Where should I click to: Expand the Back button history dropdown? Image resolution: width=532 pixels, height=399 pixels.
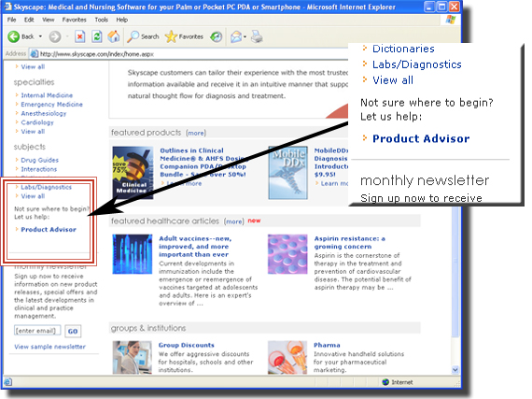pyautogui.click(x=40, y=36)
